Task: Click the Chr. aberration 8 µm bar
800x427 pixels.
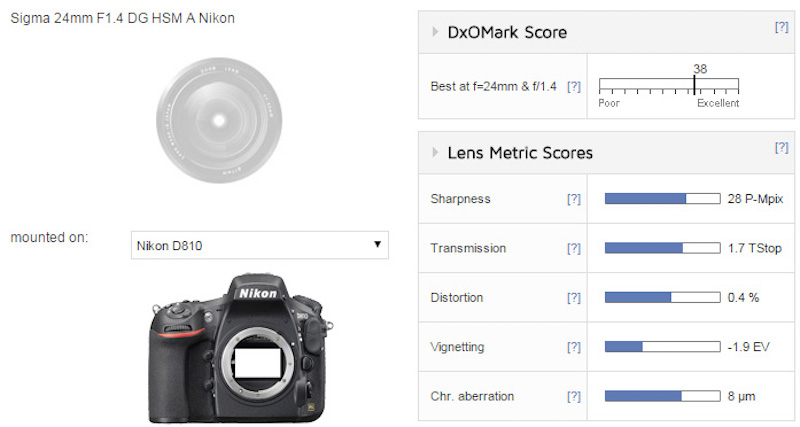Action: pyautogui.click(x=662, y=397)
